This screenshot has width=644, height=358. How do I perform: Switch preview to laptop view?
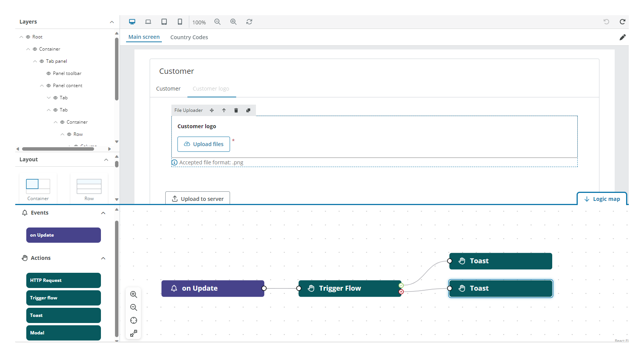click(148, 22)
